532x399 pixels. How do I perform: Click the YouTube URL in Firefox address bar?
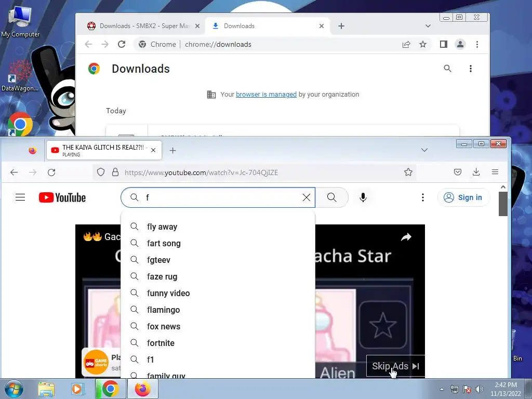pyautogui.click(x=201, y=172)
